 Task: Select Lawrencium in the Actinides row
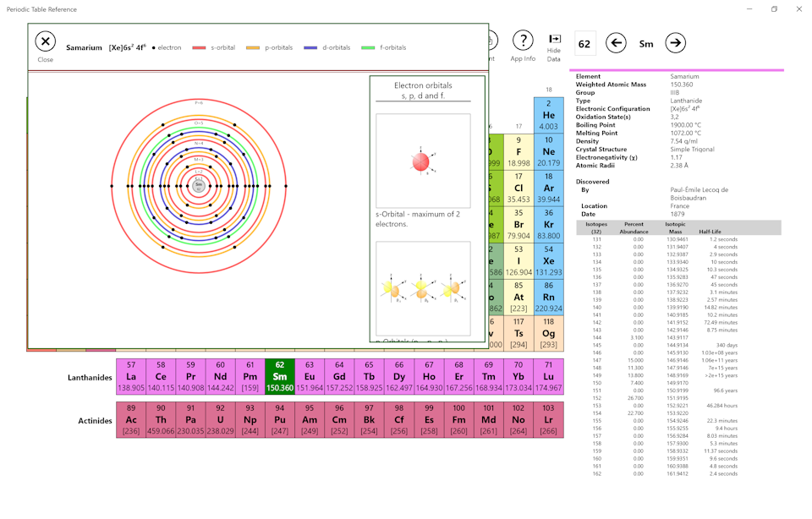[548, 420]
